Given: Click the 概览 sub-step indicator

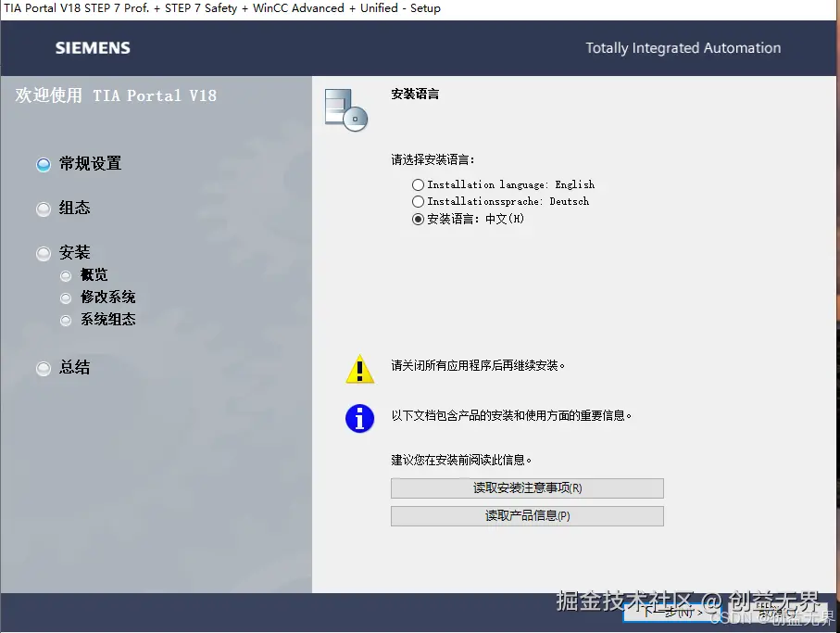Looking at the screenshot, I should click(66, 275).
